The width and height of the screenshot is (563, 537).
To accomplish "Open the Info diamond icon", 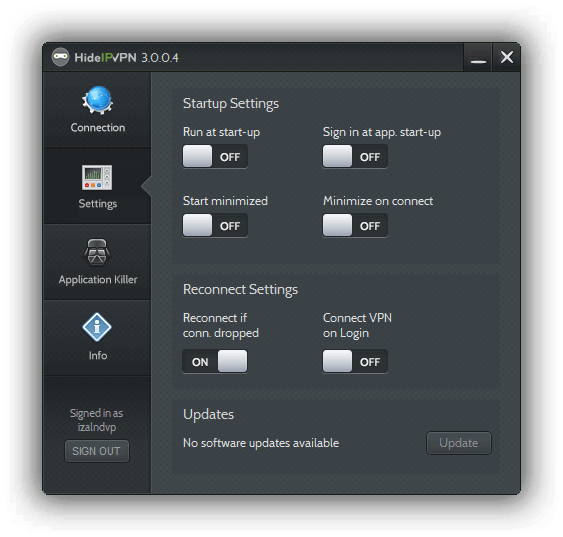I will tap(97, 327).
